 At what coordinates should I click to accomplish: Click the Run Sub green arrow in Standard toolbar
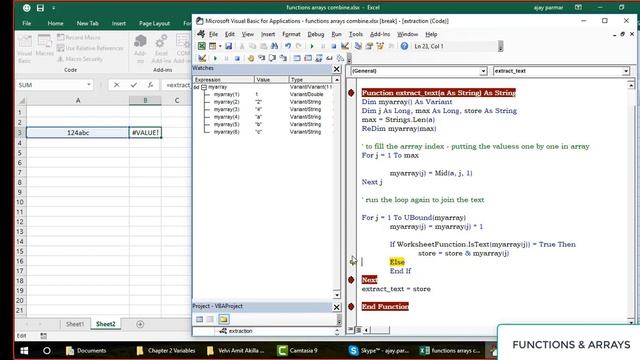312,46
